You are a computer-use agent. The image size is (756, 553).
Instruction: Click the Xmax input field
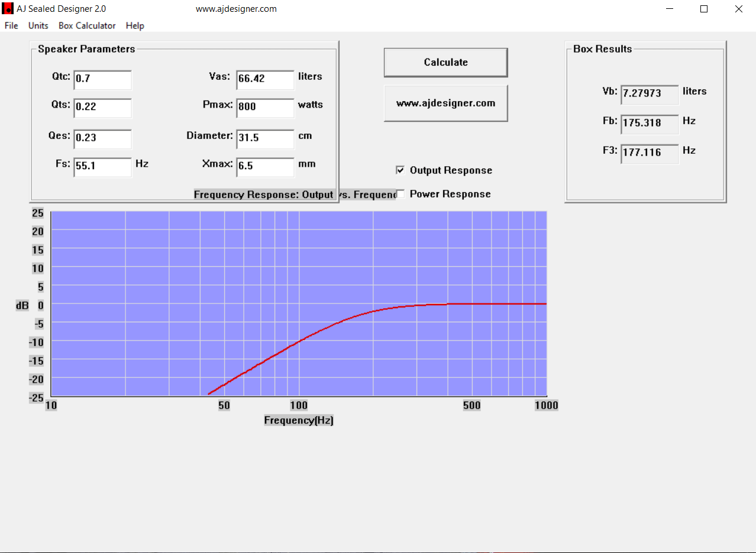point(265,167)
